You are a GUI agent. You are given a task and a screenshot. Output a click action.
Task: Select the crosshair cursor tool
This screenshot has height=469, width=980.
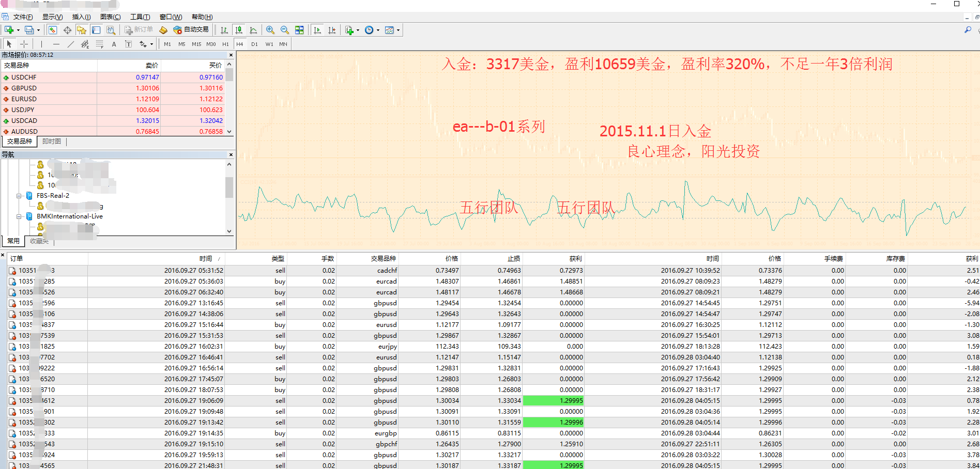click(x=24, y=44)
